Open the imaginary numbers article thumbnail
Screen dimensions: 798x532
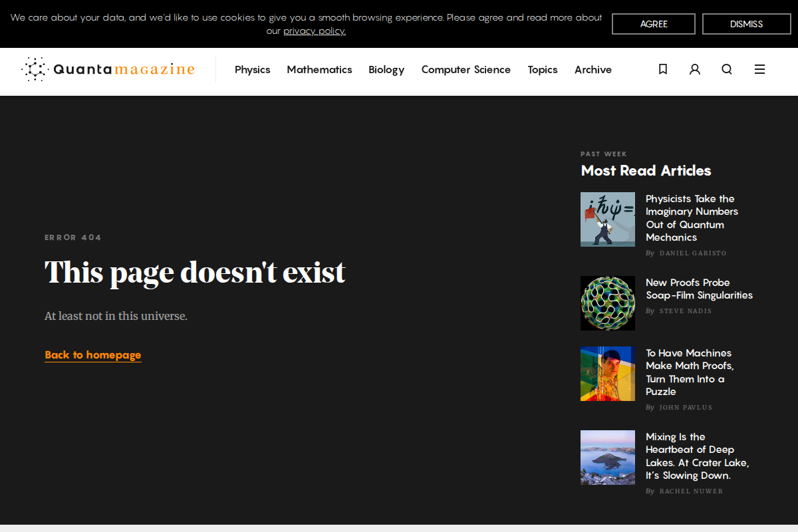607,219
